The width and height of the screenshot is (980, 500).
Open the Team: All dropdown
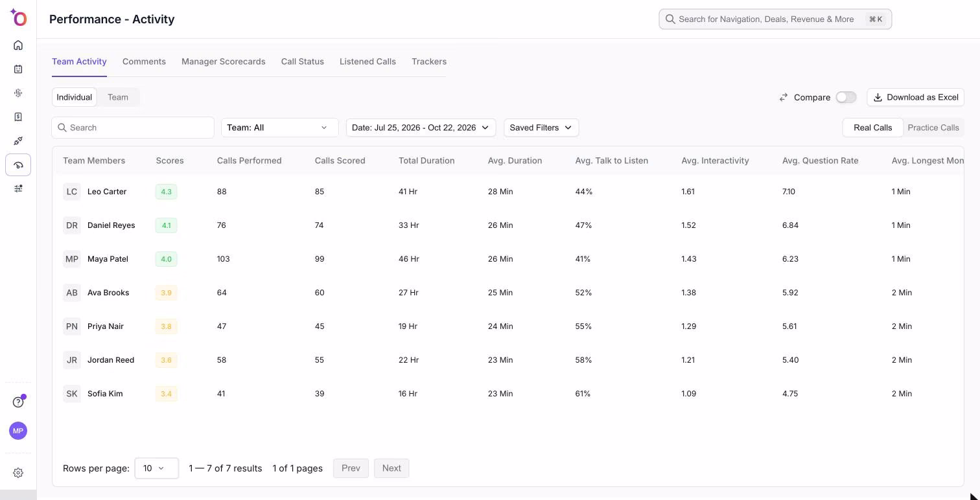[280, 128]
